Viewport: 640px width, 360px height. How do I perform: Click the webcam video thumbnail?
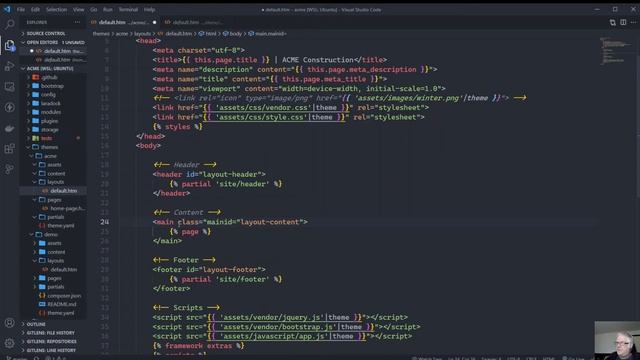[617, 340]
